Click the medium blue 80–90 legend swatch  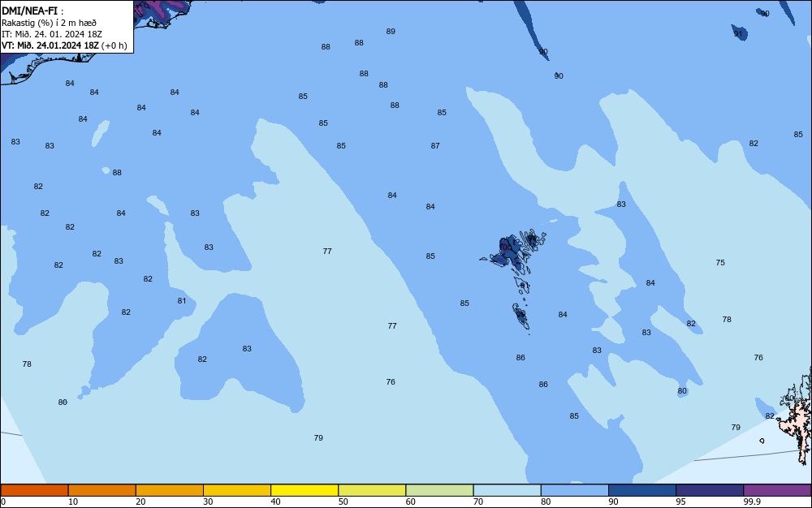tap(575, 490)
